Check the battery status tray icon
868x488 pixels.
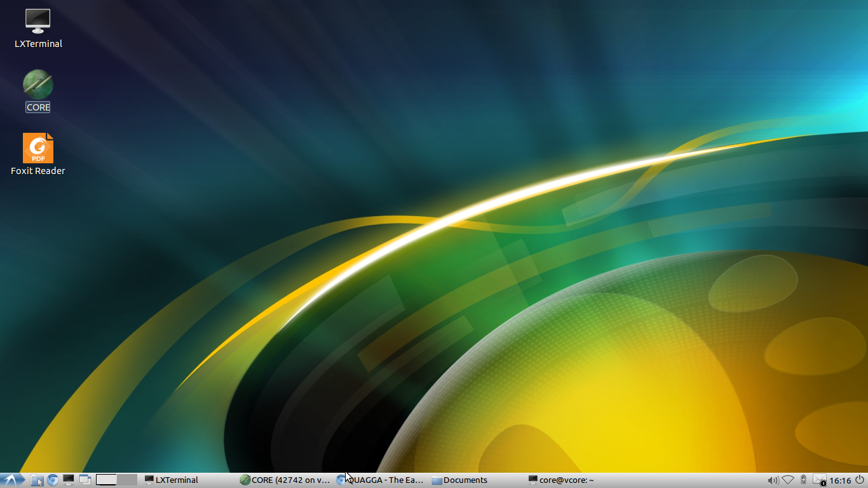click(x=803, y=480)
